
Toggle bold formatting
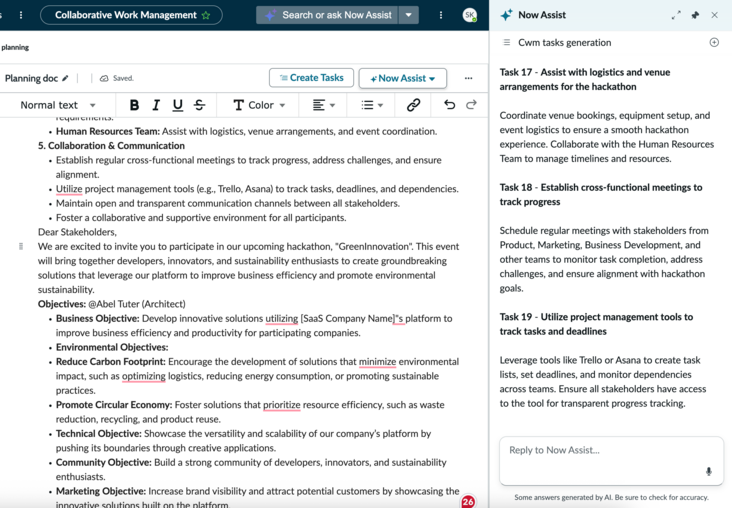(134, 105)
